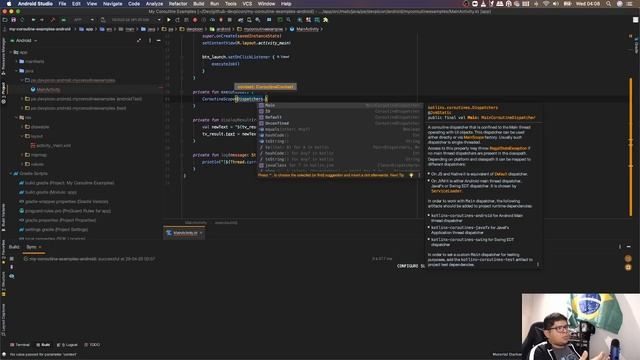Click the Back navigation arrow icon
Viewport: 640px width, 360px height.
click(x=33, y=20)
